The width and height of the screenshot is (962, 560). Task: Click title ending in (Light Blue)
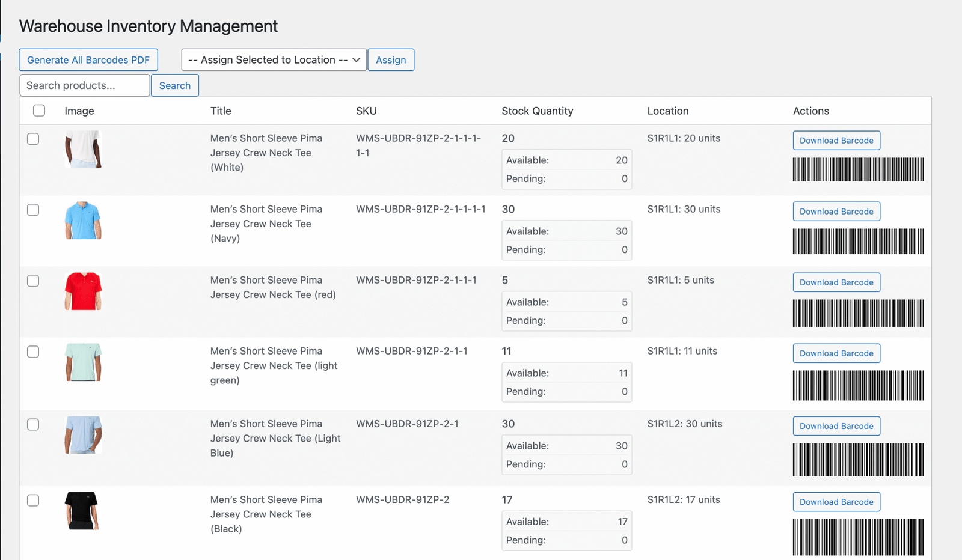275,438
